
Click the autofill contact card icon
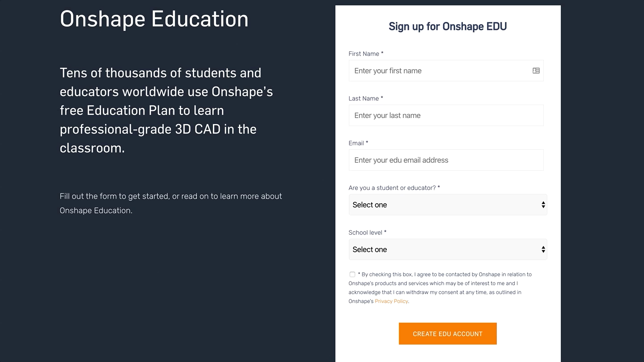(x=536, y=71)
